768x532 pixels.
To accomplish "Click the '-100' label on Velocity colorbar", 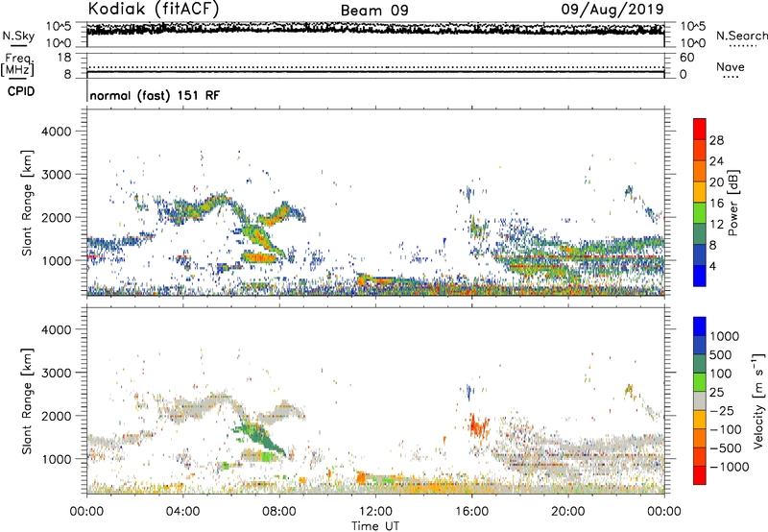I will (x=726, y=429).
